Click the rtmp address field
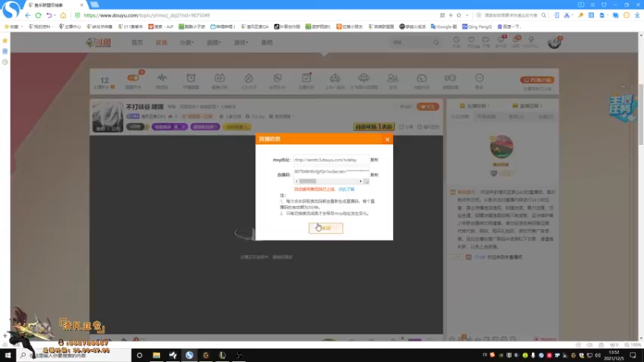The height and width of the screenshot is (362, 644). (x=331, y=159)
